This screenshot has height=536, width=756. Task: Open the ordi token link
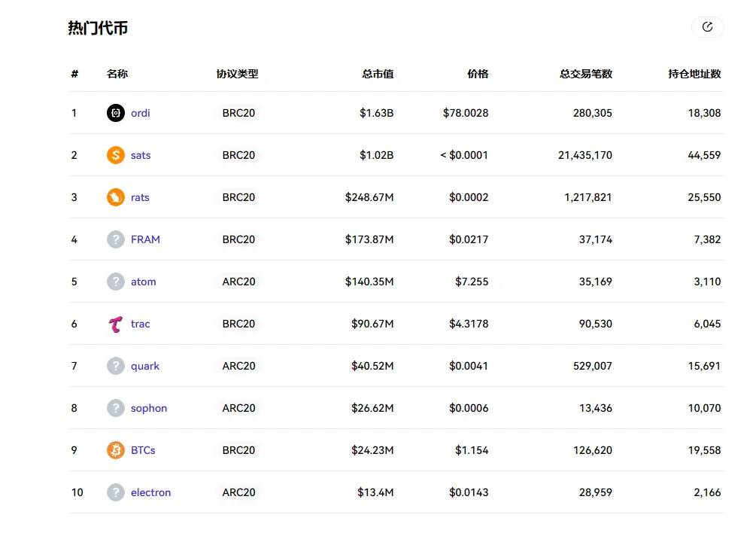coord(141,113)
